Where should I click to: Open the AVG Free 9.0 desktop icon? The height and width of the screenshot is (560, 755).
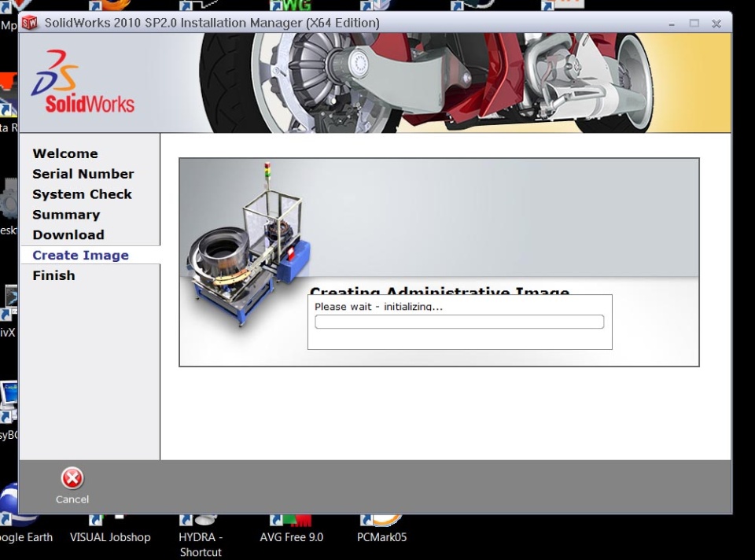click(x=291, y=529)
